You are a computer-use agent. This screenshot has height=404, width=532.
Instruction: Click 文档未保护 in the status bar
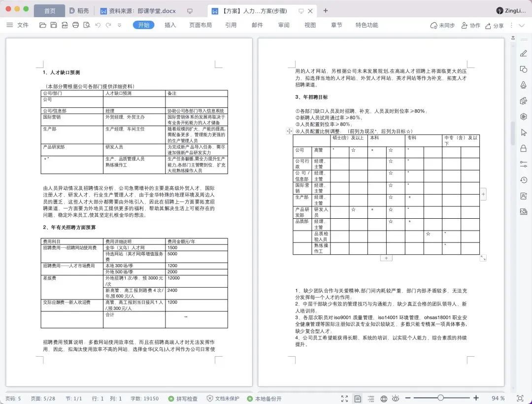223,399
